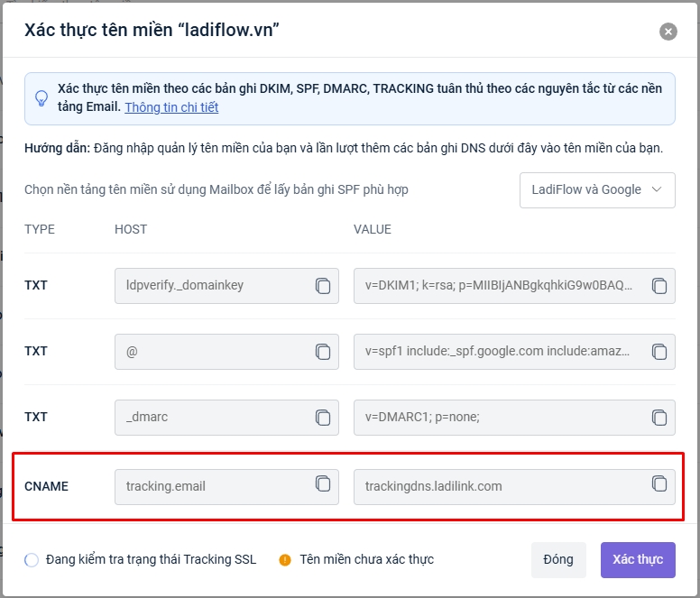This screenshot has height=598, width=700.
Task: Copy the SPF record value
Action: [x=659, y=352]
